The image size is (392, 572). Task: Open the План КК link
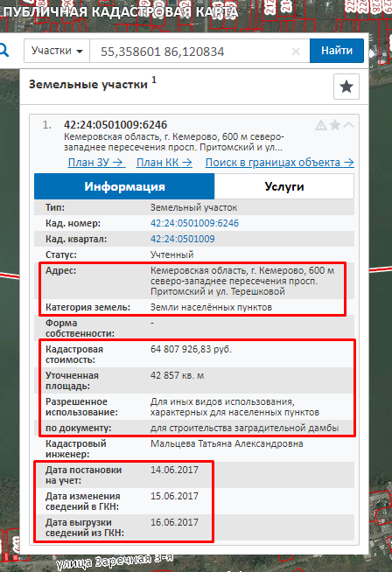tap(164, 163)
